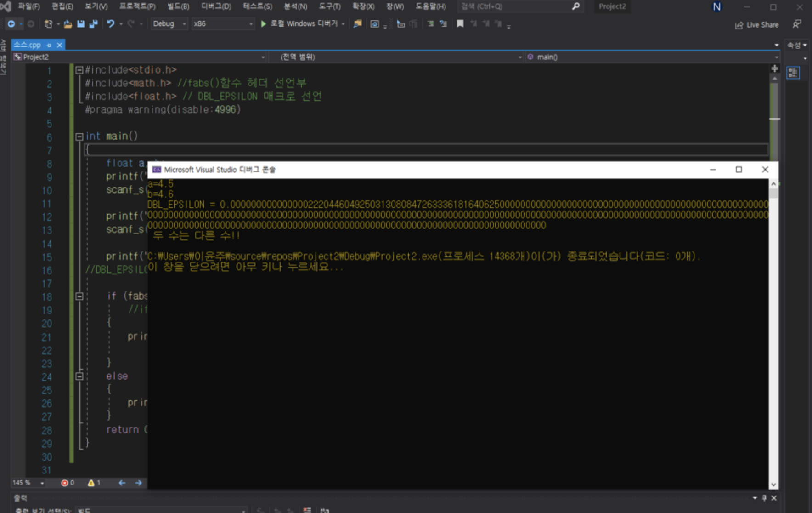Collapse the else block at line 24

(x=79, y=376)
